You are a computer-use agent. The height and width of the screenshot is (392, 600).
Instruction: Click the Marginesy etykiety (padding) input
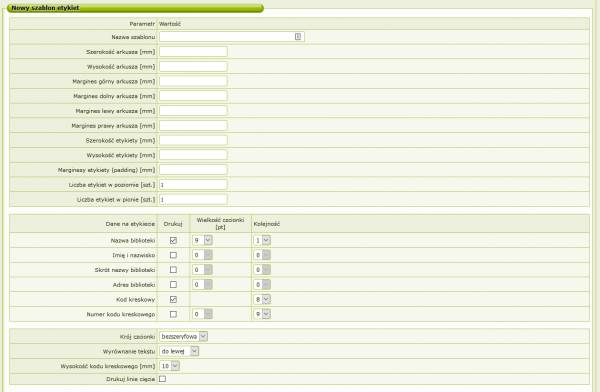pos(193,170)
